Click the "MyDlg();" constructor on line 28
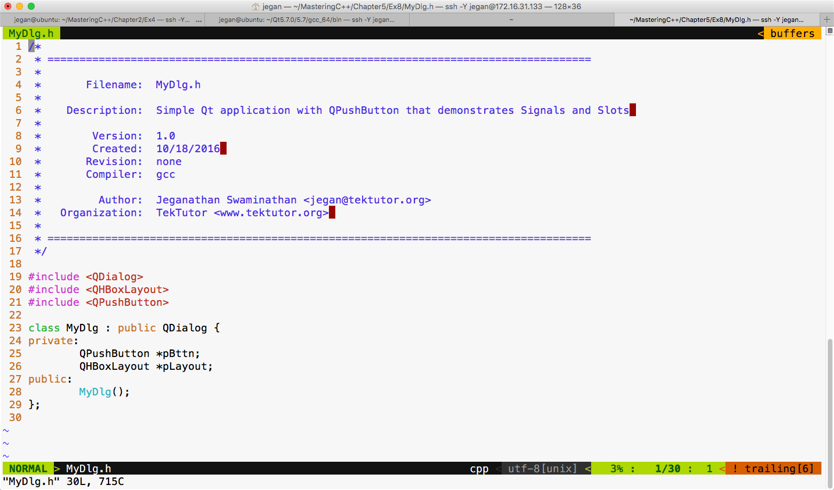The width and height of the screenshot is (834, 490). (104, 392)
